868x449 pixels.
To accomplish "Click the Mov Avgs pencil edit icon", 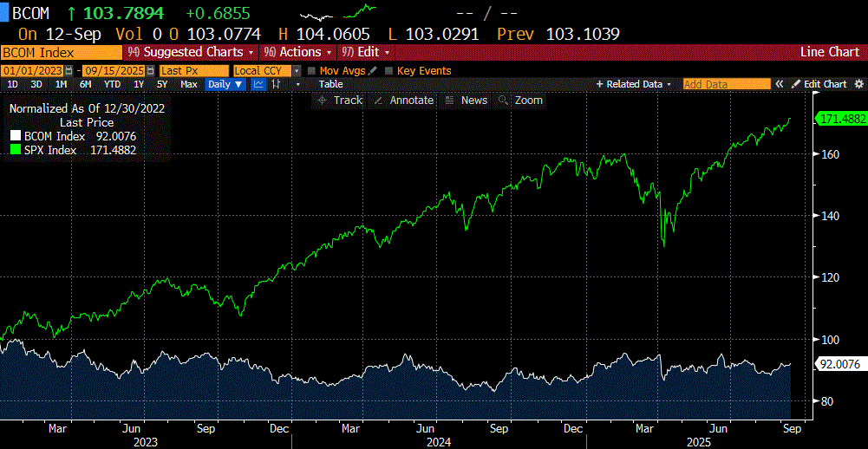I will (373, 71).
